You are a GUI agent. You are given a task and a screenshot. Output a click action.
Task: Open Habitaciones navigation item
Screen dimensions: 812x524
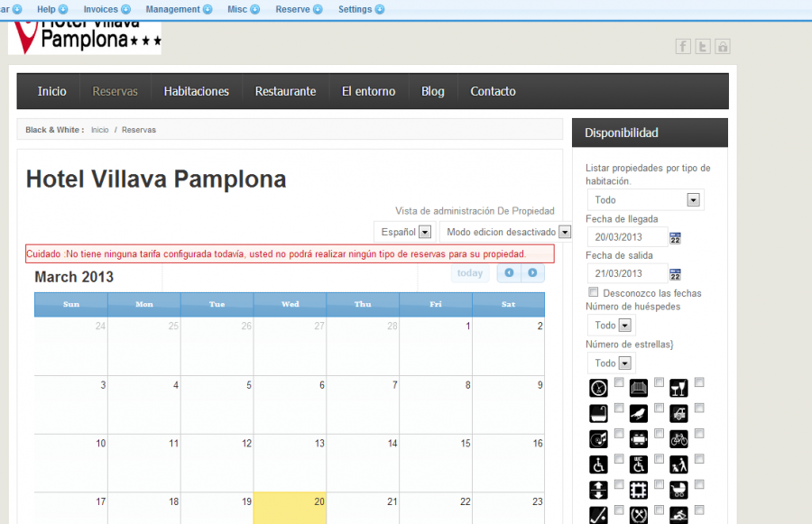(197, 91)
